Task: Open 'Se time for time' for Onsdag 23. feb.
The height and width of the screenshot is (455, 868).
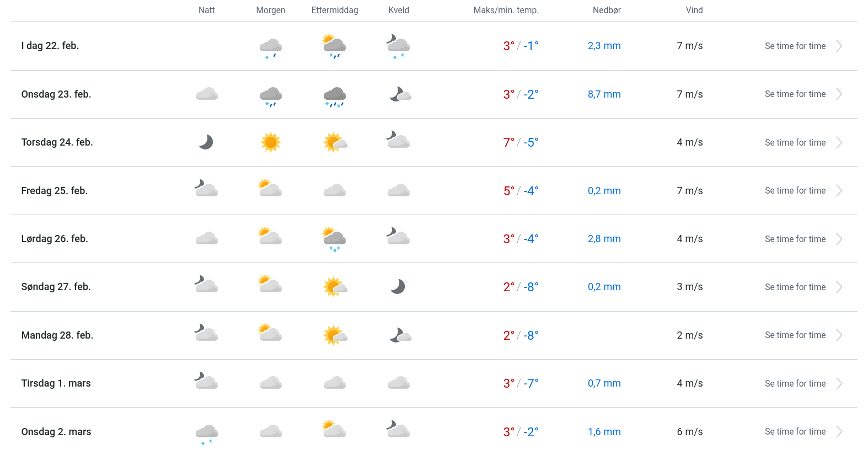Action: [795, 94]
